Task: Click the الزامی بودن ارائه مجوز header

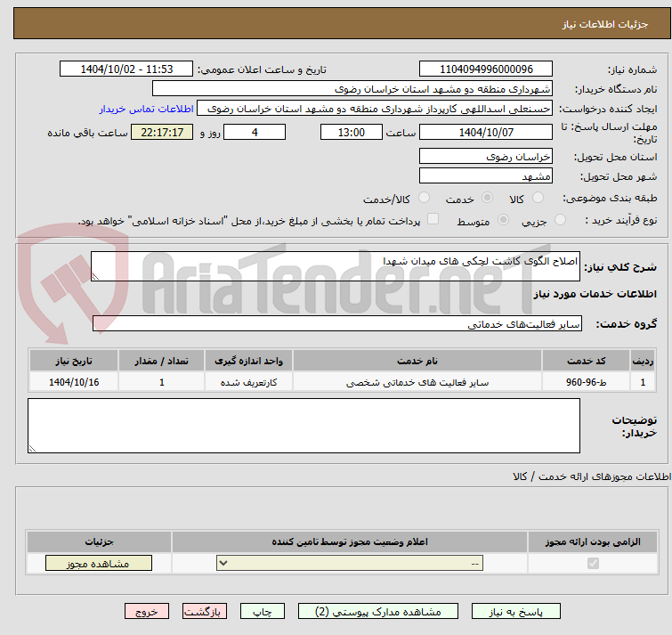Action: click(593, 542)
